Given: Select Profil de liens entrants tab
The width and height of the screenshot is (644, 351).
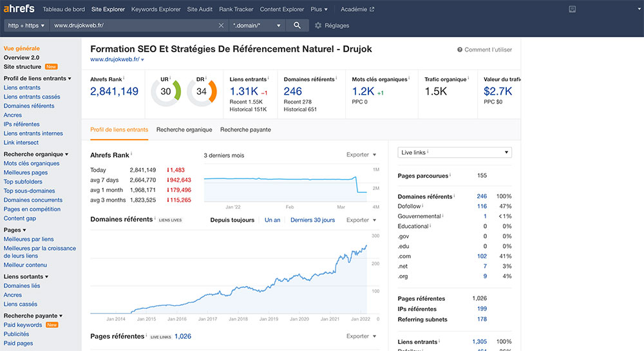Looking at the screenshot, I should tap(119, 129).
